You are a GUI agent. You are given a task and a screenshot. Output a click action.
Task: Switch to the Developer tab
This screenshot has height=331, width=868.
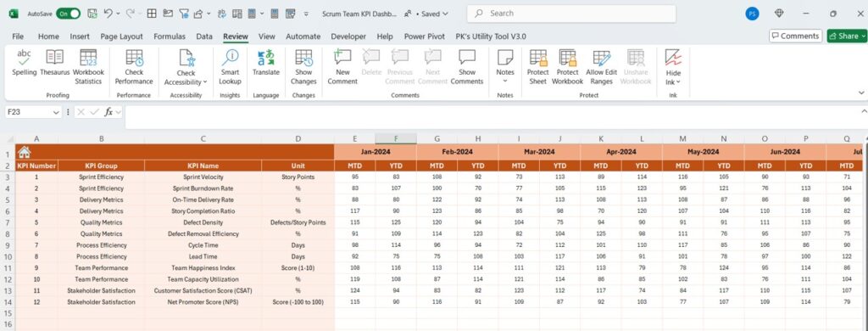348,36
